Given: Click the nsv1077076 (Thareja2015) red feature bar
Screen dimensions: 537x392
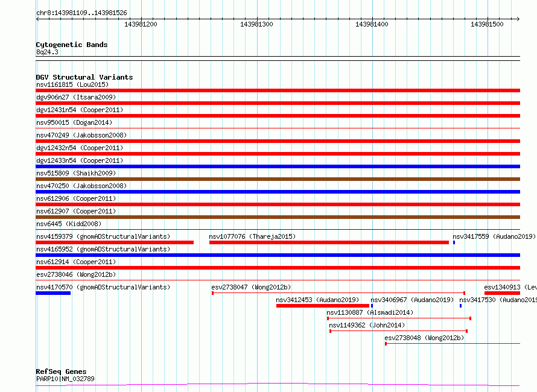Looking at the screenshot, I should (x=329, y=242).
